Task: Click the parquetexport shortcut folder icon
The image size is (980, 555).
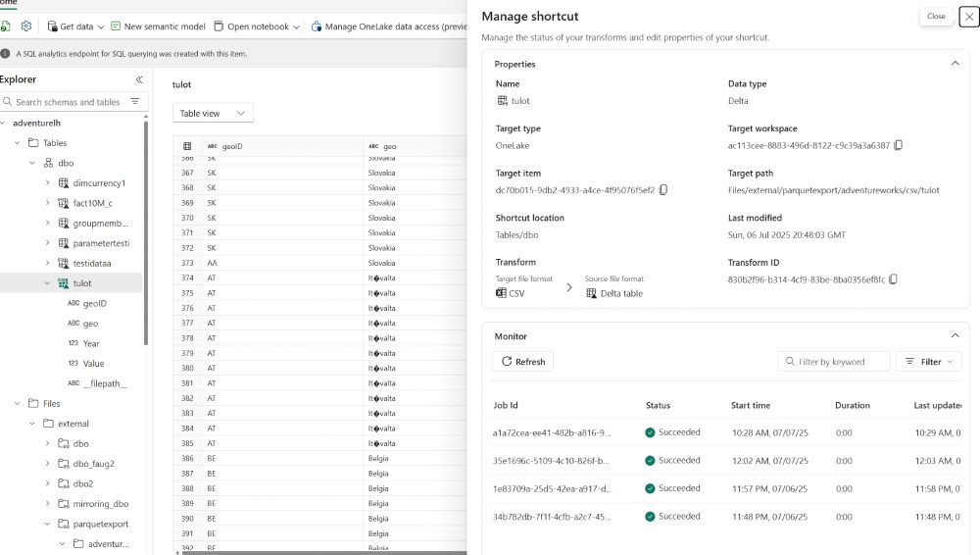Action: 63,524
